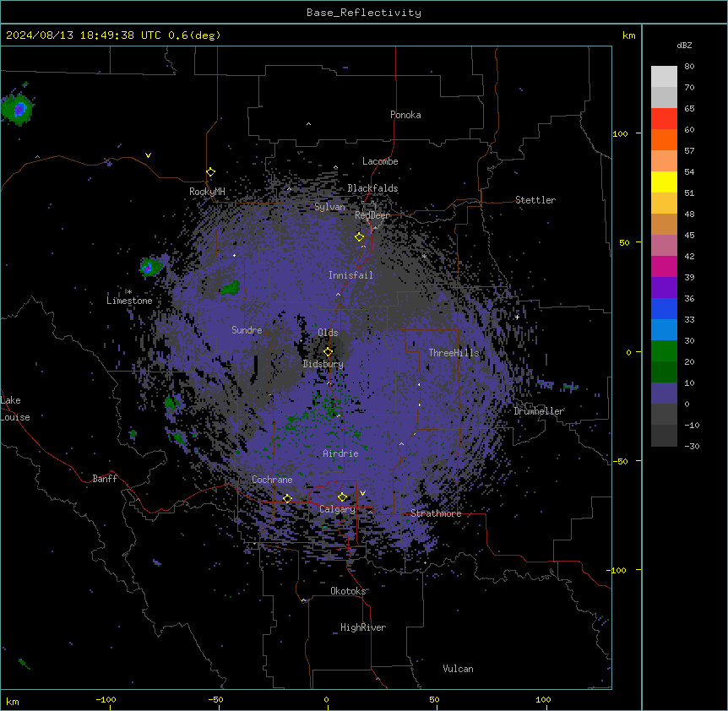Click the Strathmore city label
Screen dimensions: 728x711
(436, 513)
